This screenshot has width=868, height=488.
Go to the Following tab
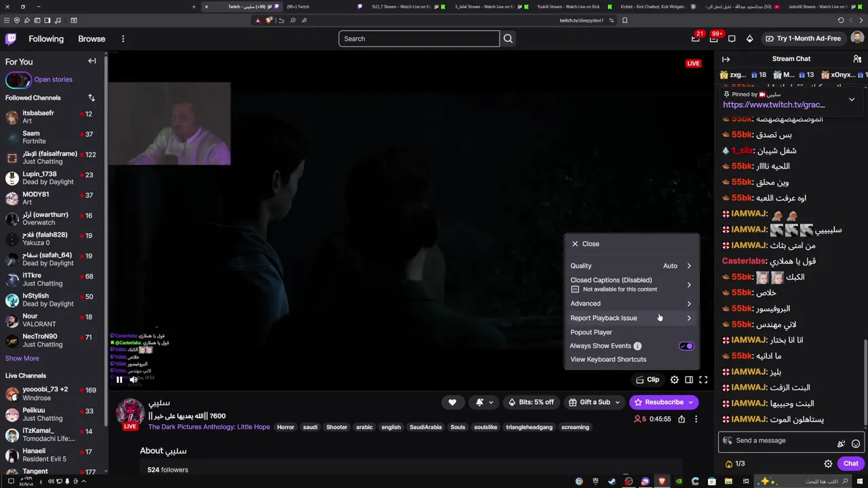coord(46,39)
